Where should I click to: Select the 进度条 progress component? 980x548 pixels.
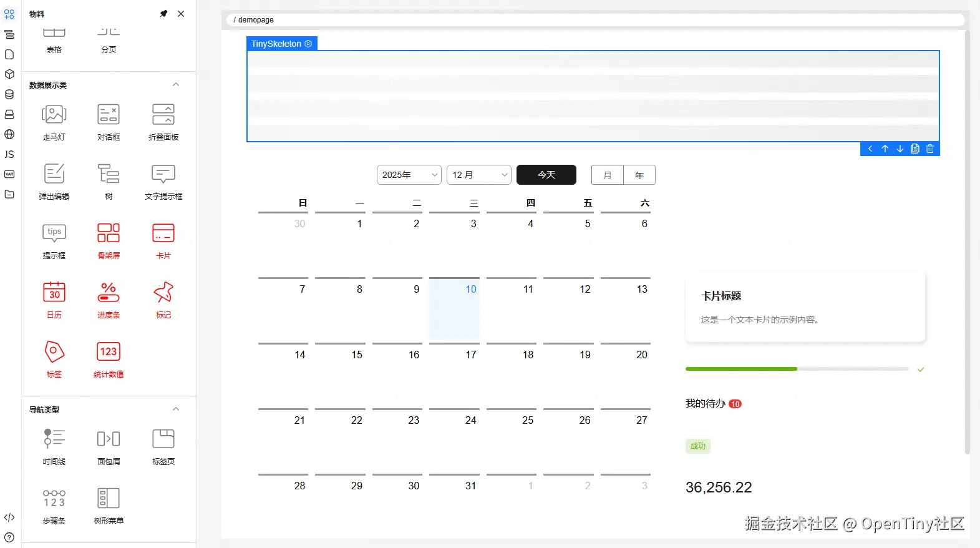109,300
